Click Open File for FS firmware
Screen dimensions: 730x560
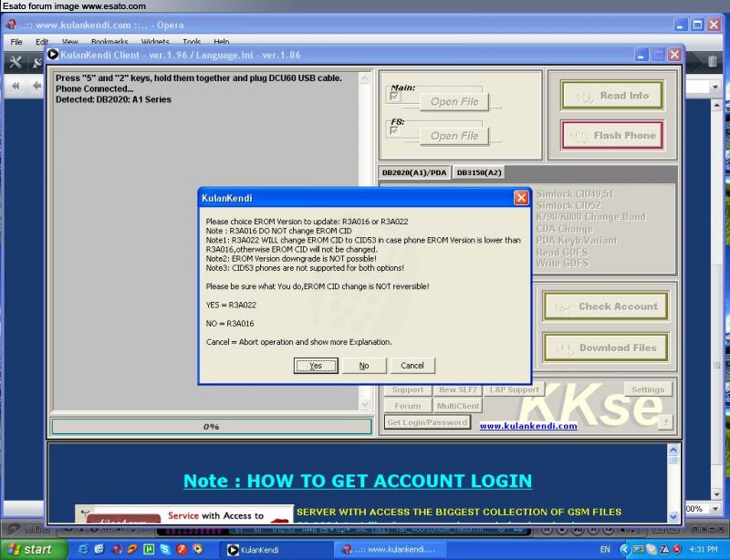454,136
